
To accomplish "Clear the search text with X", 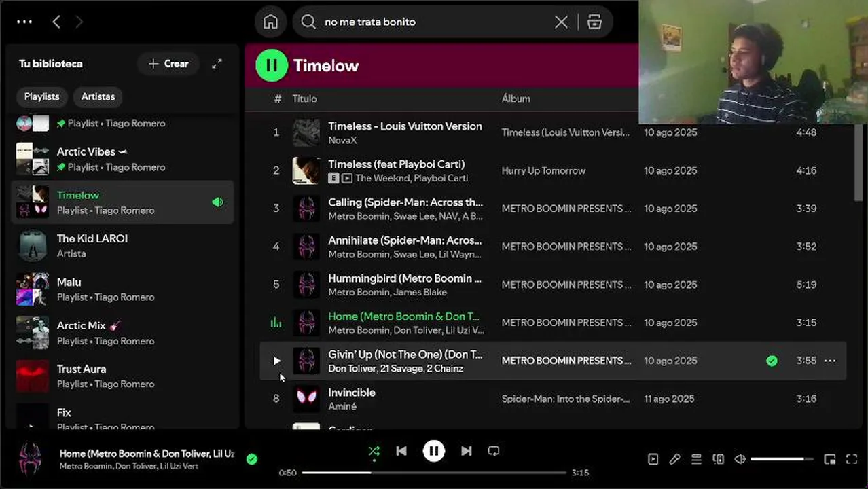I will pos(561,22).
